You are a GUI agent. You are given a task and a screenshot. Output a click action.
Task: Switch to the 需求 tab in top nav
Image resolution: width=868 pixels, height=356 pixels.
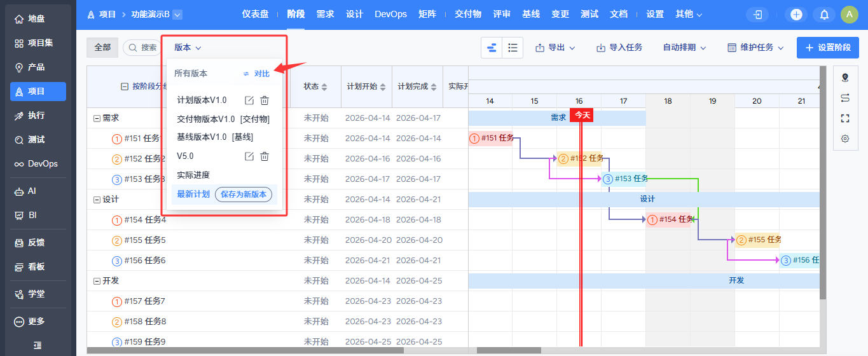(x=325, y=14)
